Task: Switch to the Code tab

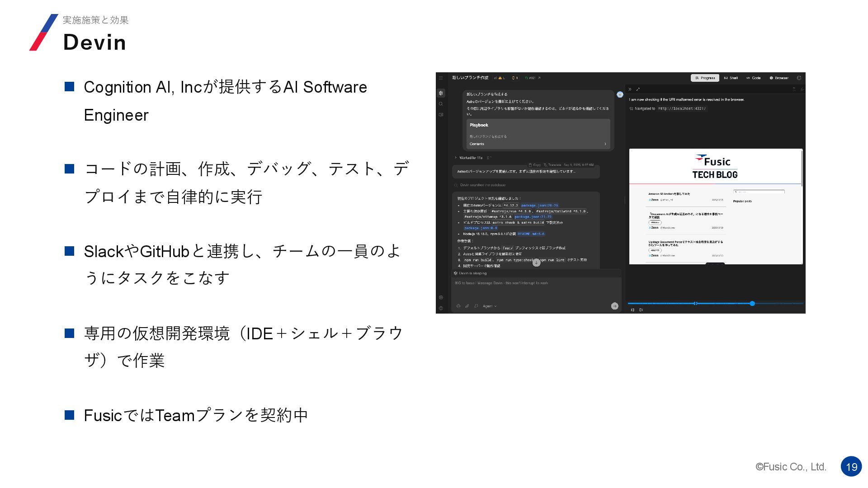Action: pos(753,78)
